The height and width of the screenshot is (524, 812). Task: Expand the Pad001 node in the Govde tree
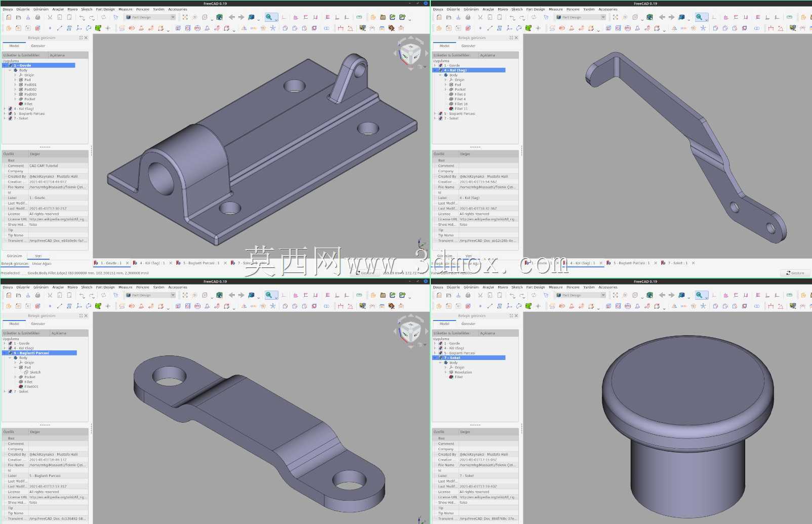pyautogui.click(x=15, y=85)
